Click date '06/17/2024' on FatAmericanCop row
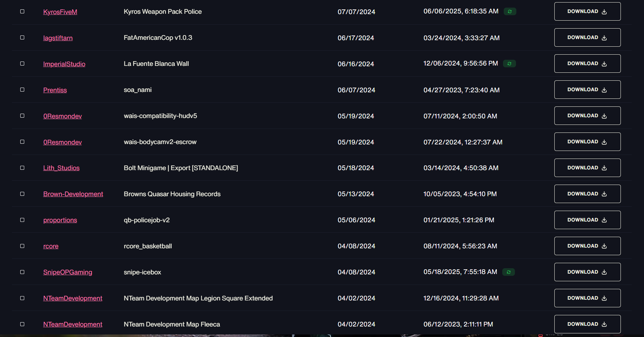The image size is (644, 337). [356, 38]
